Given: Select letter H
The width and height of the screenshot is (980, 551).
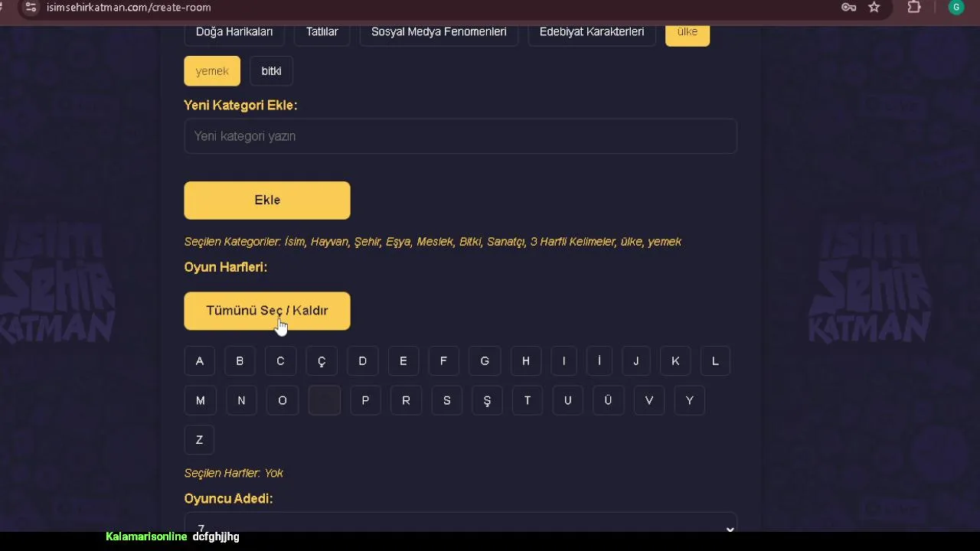Looking at the screenshot, I should click(x=526, y=361).
